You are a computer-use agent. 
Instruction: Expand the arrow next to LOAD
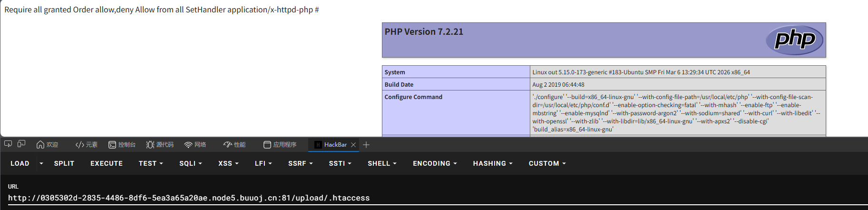tap(41, 163)
